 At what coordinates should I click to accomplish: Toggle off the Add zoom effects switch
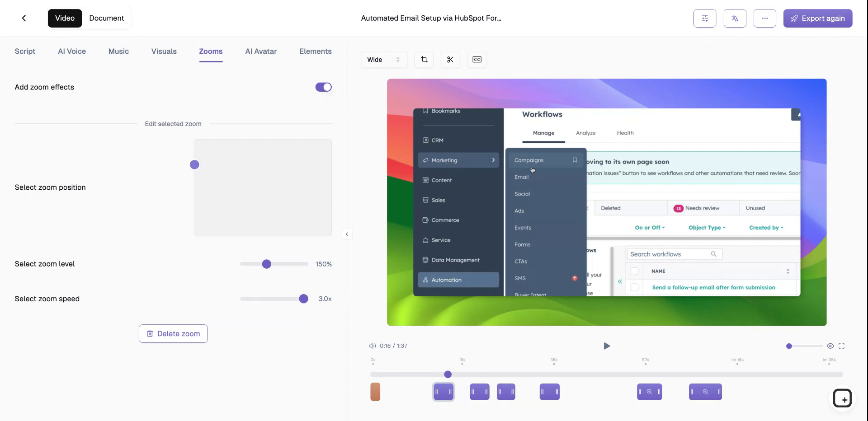[323, 87]
